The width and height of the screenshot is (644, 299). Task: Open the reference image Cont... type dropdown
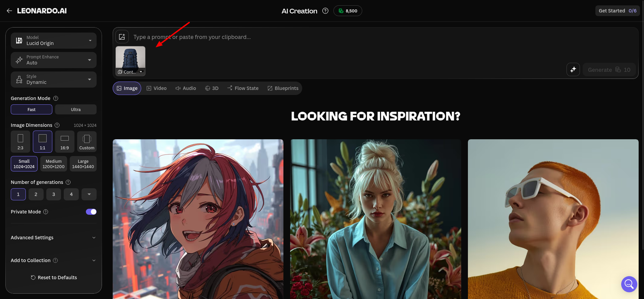tap(130, 72)
